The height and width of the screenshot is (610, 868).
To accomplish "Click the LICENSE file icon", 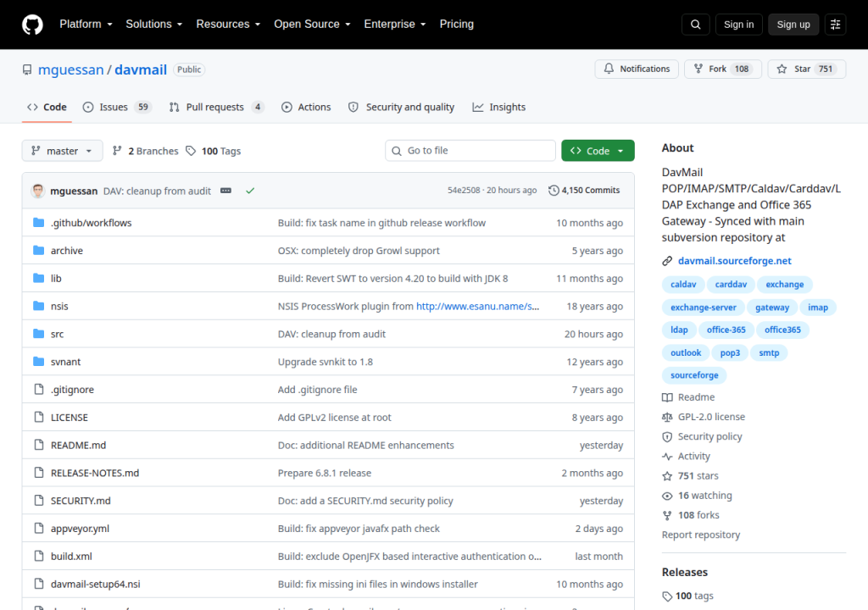I will [38, 417].
